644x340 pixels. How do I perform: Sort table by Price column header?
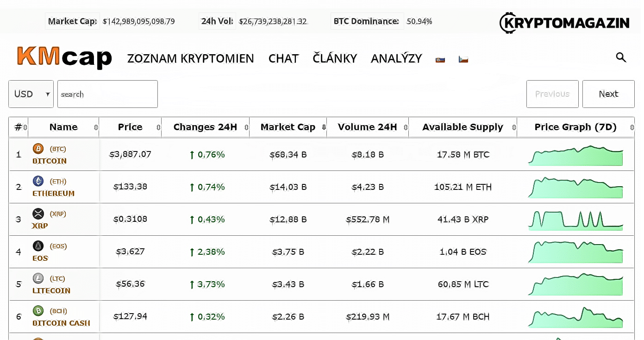pos(130,127)
